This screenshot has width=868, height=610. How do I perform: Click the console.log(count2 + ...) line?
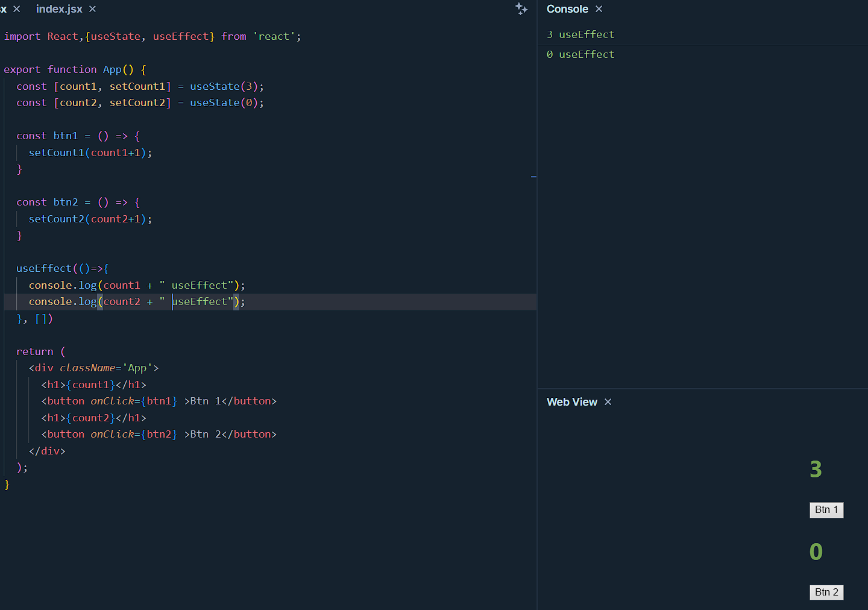[137, 301]
